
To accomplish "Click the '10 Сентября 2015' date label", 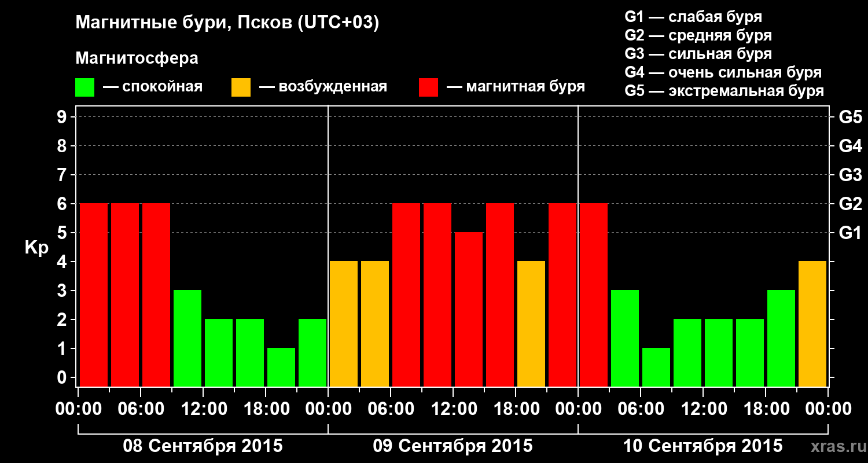I will 703,446.
